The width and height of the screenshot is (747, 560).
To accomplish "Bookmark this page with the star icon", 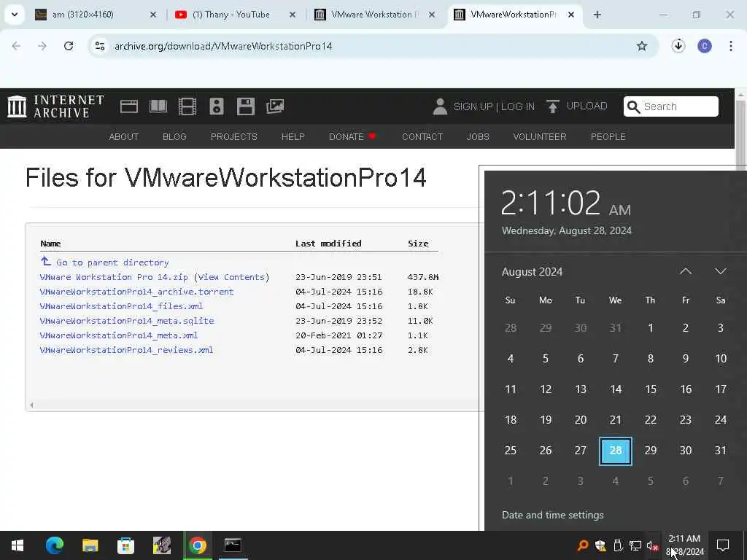I will [x=642, y=46].
